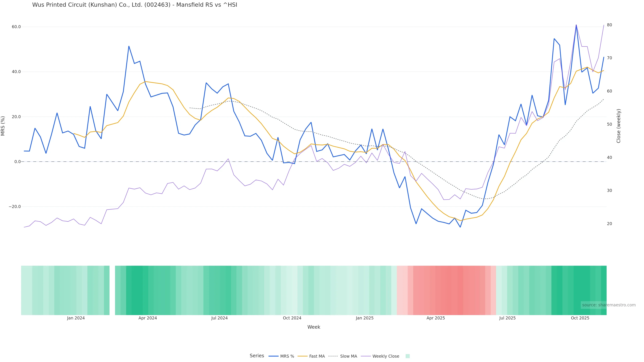Click the MRS (%) left axis title
Screen dimensions: 644x362
click(x=3, y=126)
